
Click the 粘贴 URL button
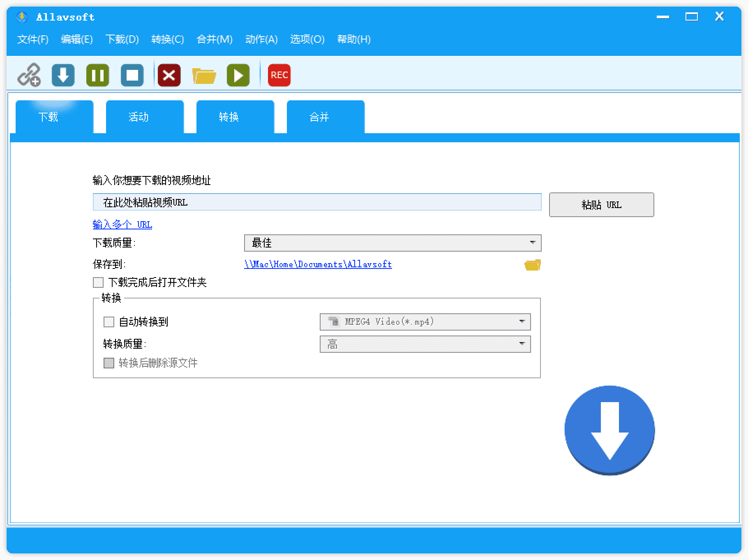pos(601,205)
